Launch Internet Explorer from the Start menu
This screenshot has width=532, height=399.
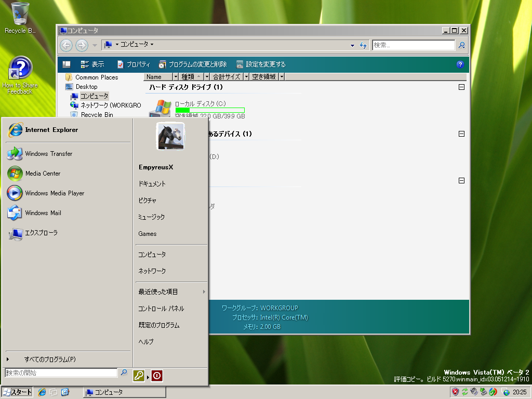point(51,130)
